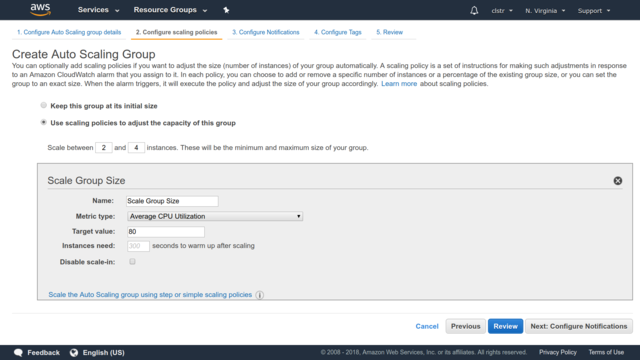Screen dimensions: 640x360
Task: Click the Feedback speech bubble icon
Action: pos(18,353)
